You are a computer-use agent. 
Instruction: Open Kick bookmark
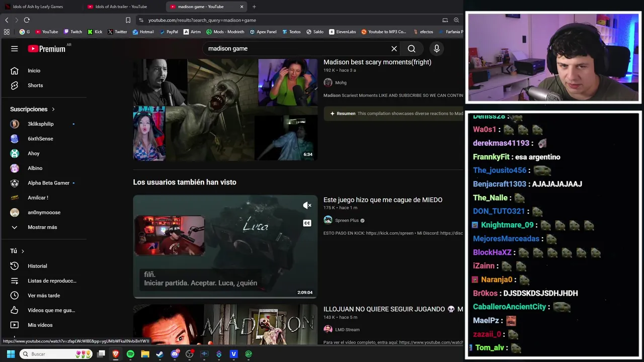click(x=95, y=32)
